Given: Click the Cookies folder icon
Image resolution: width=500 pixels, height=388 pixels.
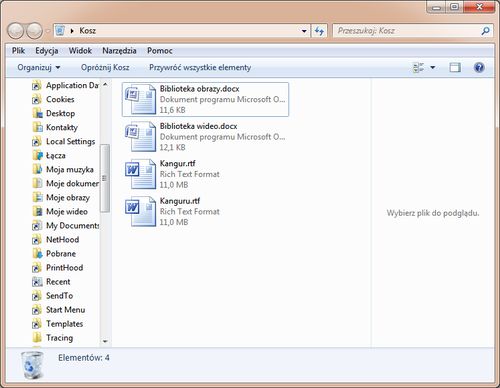Looking at the screenshot, I should (x=37, y=100).
